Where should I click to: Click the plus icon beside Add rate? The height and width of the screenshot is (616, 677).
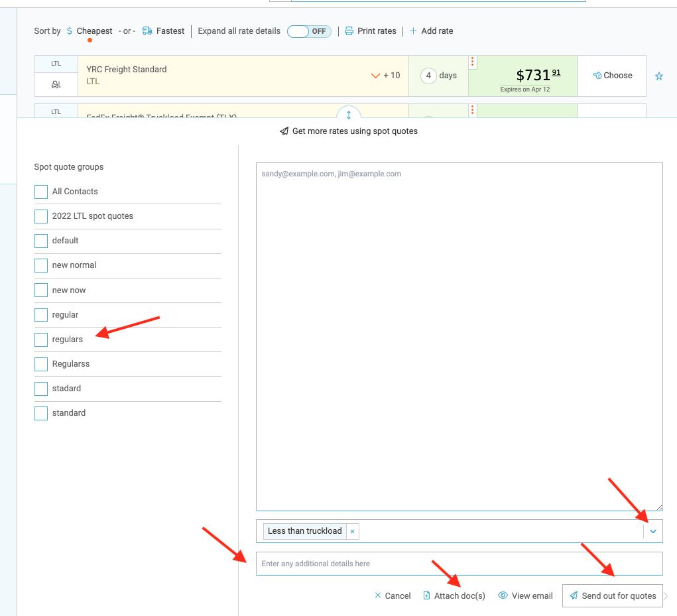(x=413, y=31)
